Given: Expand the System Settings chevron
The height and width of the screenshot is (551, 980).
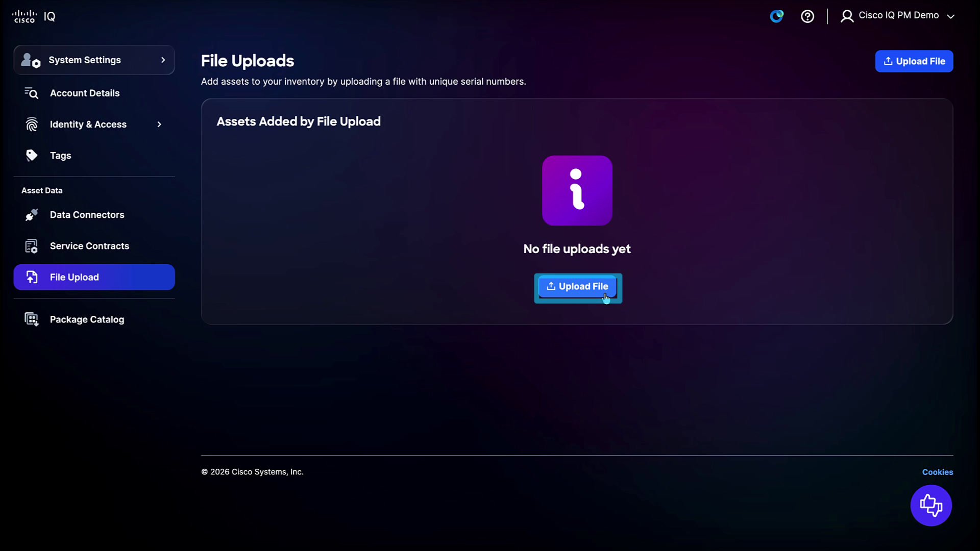Looking at the screenshot, I should (163, 60).
